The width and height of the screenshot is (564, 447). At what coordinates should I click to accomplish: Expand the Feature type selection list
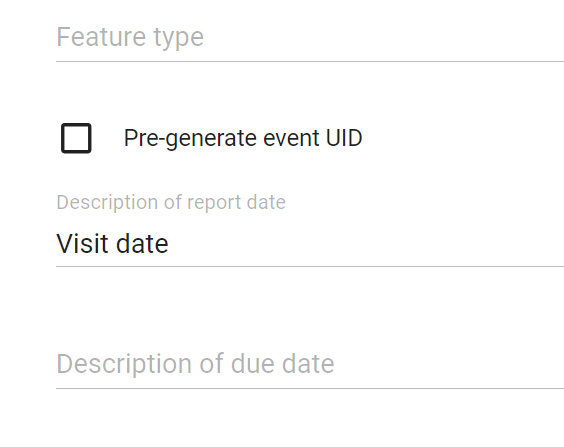(310, 37)
